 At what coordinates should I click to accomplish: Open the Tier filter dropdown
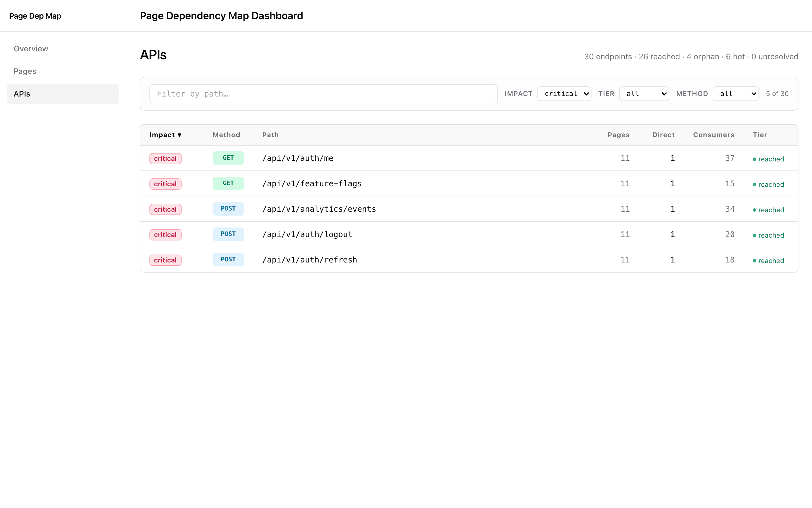644,94
